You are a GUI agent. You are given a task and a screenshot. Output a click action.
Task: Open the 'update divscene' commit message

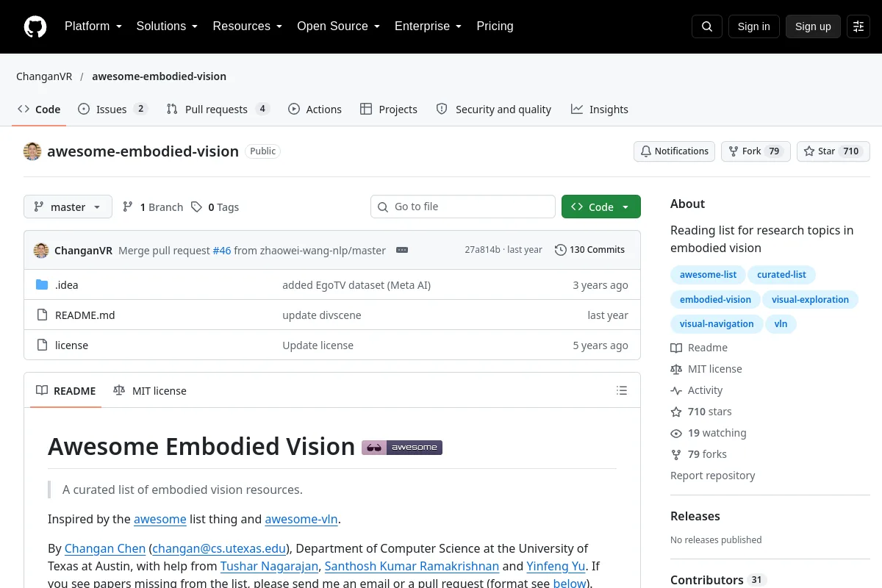[322, 315]
